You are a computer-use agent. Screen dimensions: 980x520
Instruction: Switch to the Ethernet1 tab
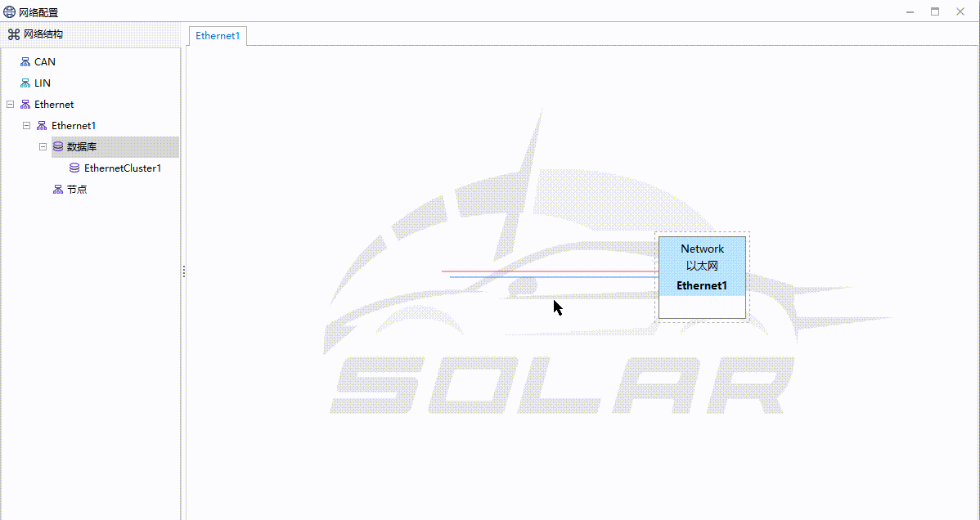[x=218, y=36]
